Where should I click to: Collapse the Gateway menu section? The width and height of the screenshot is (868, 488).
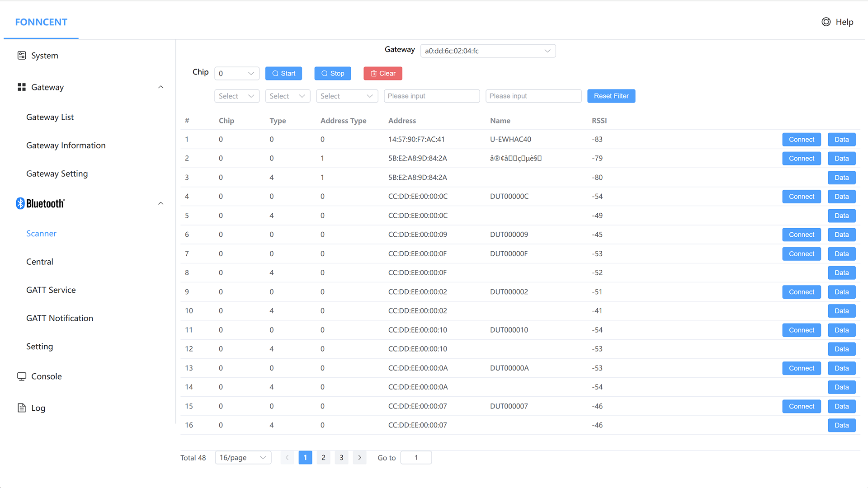160,87
